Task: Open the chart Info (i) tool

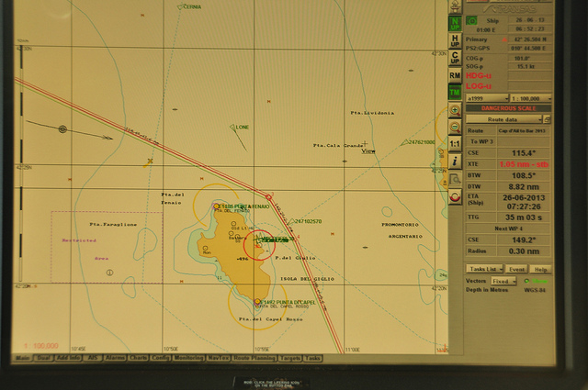Action: [x=455, y=162]
